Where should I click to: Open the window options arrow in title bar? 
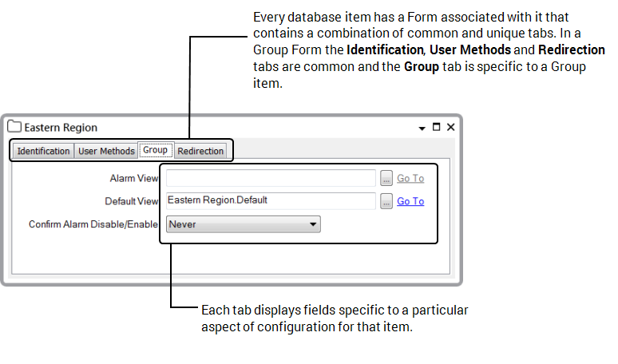[x=422, y=128]
